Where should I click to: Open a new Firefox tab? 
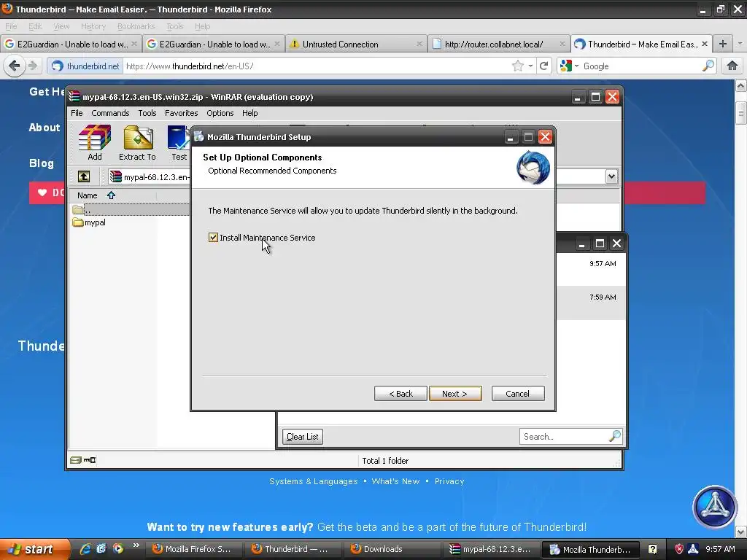point(723,44)
